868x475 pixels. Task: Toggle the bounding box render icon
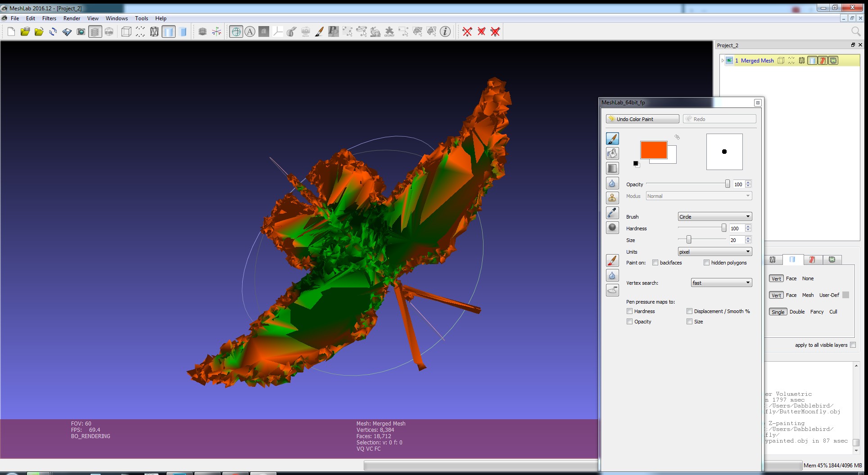point(127,31)
